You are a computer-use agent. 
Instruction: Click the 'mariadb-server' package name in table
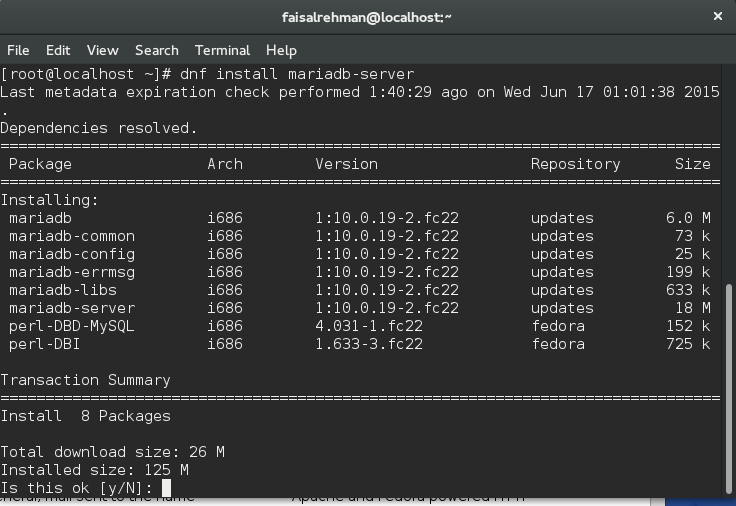(x=72, y=308)
